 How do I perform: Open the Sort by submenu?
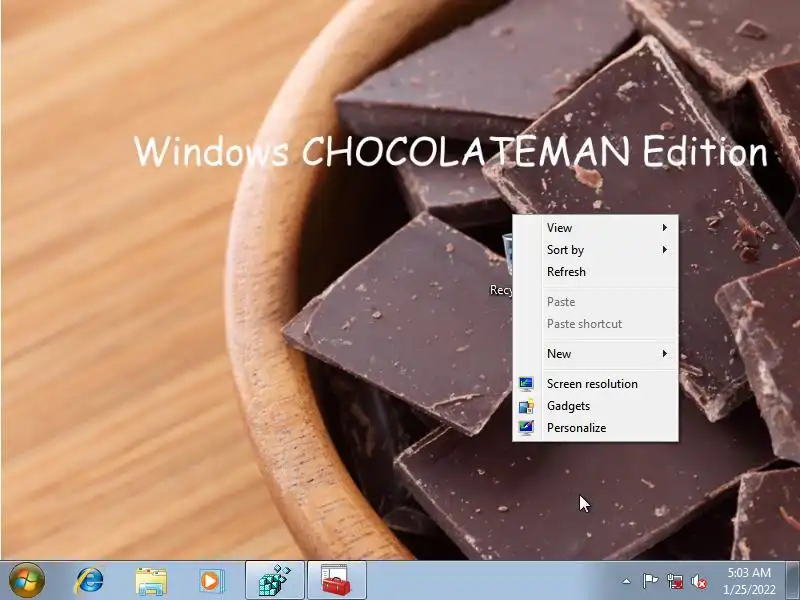[595, 249]
